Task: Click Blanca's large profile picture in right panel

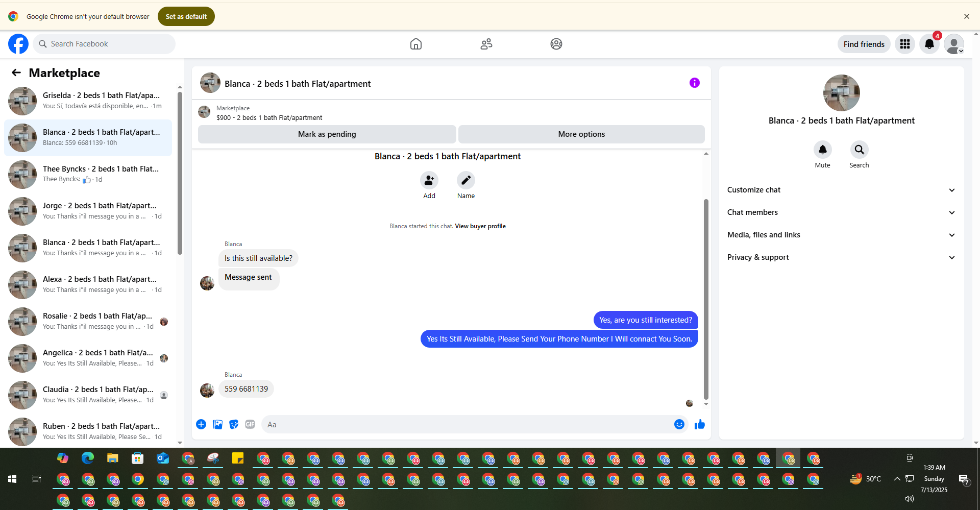Action: (x=842, y=93)
